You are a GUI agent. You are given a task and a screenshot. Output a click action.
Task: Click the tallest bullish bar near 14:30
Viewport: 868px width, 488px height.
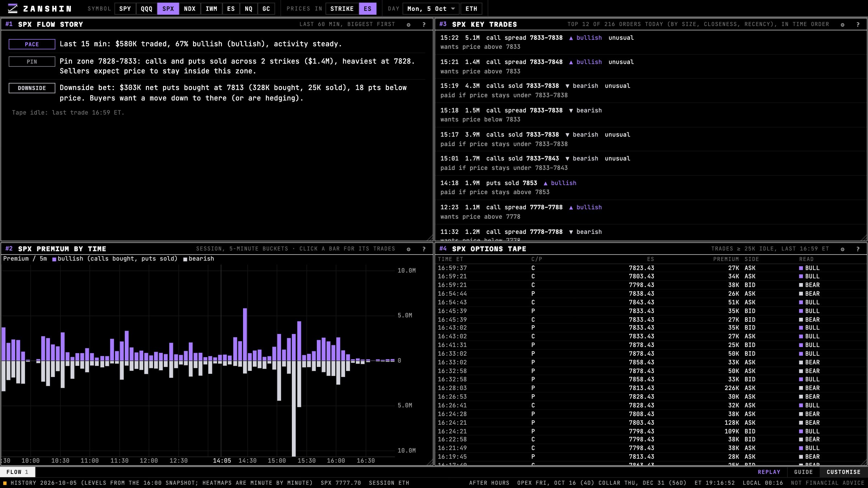pyautogui.click(x=245, y=334)
